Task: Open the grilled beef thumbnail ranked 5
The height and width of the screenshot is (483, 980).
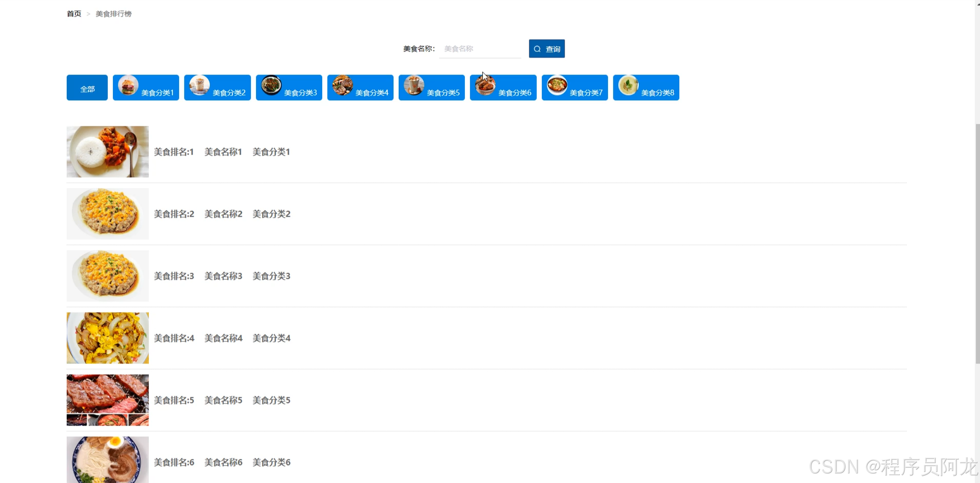Action: [x=107, y=400]
